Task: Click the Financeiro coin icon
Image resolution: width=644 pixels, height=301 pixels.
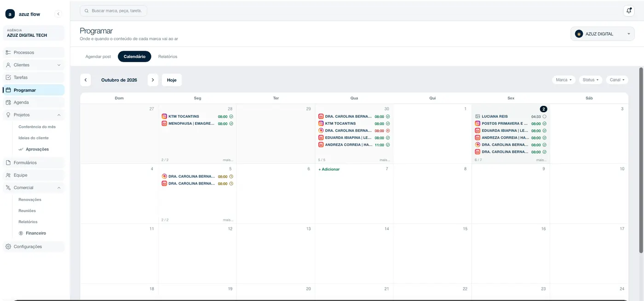Action: tap(21, 233)
